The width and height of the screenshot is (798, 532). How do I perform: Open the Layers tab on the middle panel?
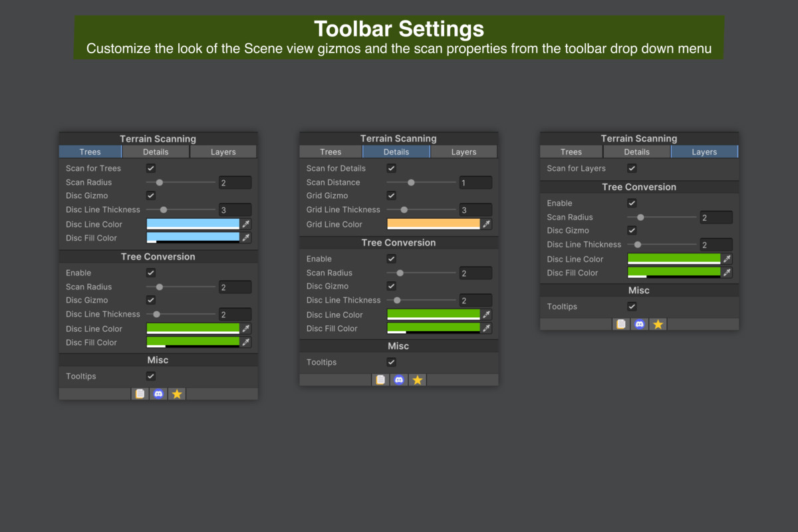point(464,152)
